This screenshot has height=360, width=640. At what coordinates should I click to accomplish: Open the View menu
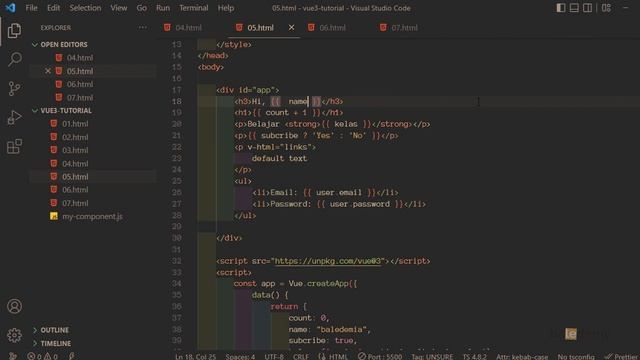(119, 8)
